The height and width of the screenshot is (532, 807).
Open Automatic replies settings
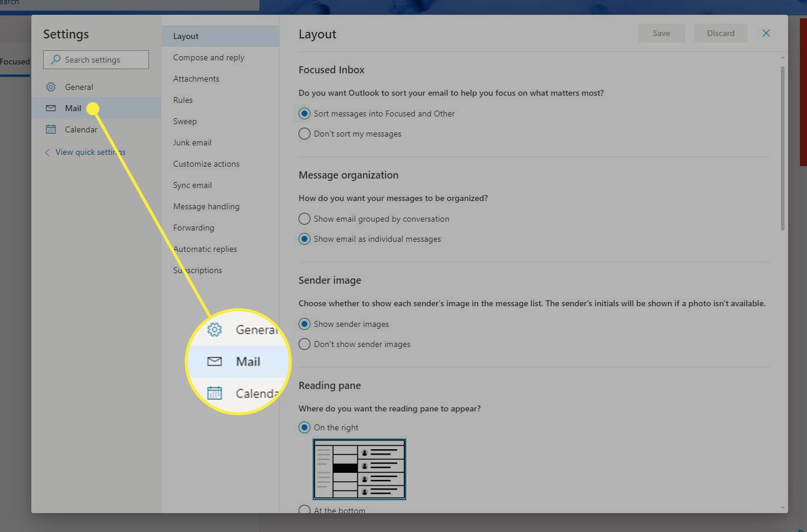pyautogui.click(x=220, y=249)
